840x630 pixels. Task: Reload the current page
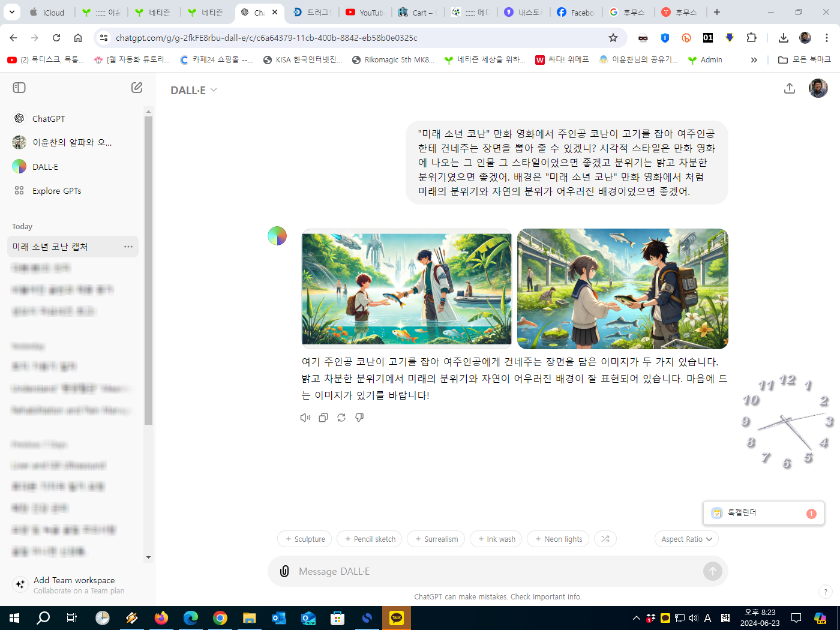click(x=56, y=38)
